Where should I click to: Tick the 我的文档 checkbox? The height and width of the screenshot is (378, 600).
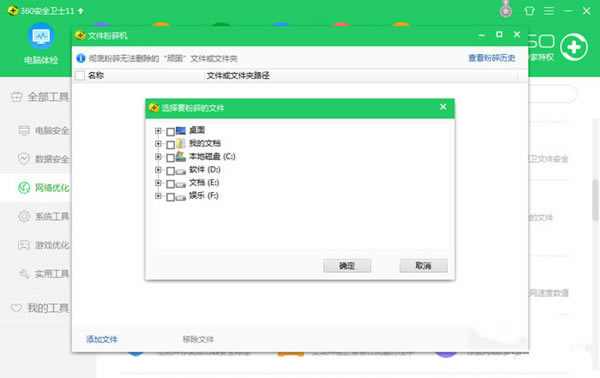click(171, 145)
